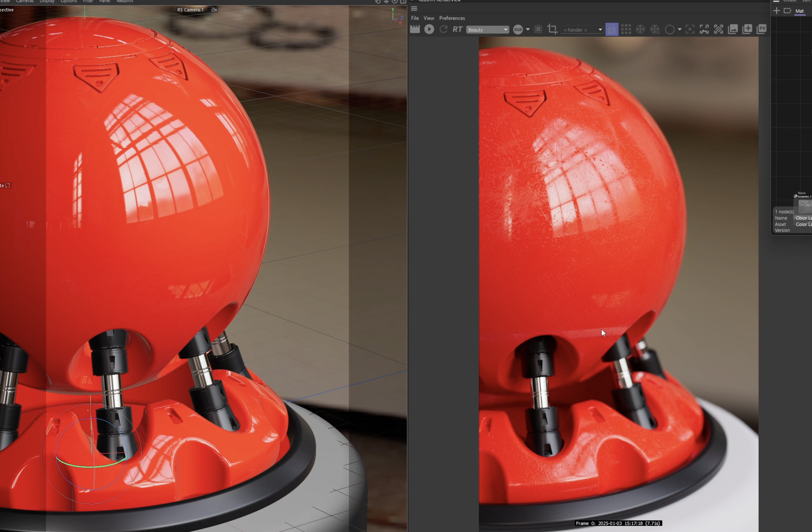Click the Version label in node info
This screenshot has height=532, width=812.
pos(782,230)
